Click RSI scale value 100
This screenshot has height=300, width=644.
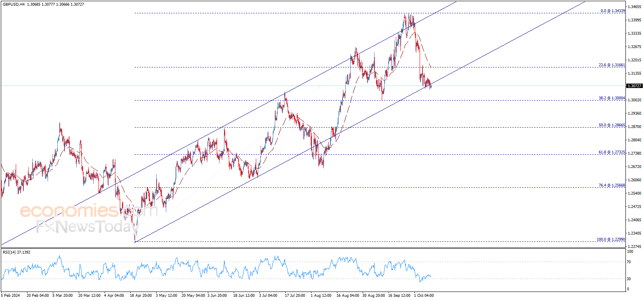coord(630,252)
